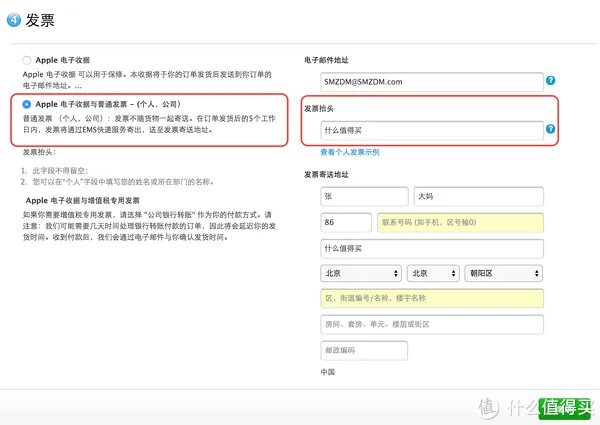Image resolution: width=600 pixels, height=425 pixels.
Task: Click the given name field containing 大妈
Action: [x=479, y=196]
